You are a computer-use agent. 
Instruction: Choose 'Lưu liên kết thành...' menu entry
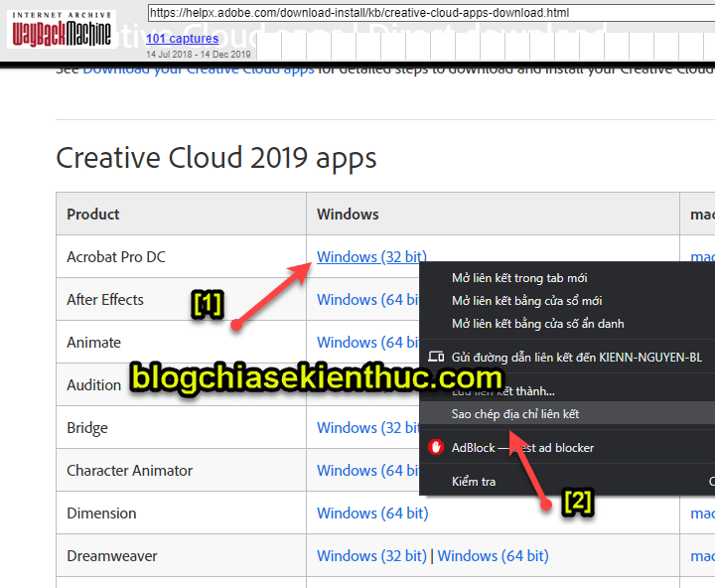coord(567,391)
